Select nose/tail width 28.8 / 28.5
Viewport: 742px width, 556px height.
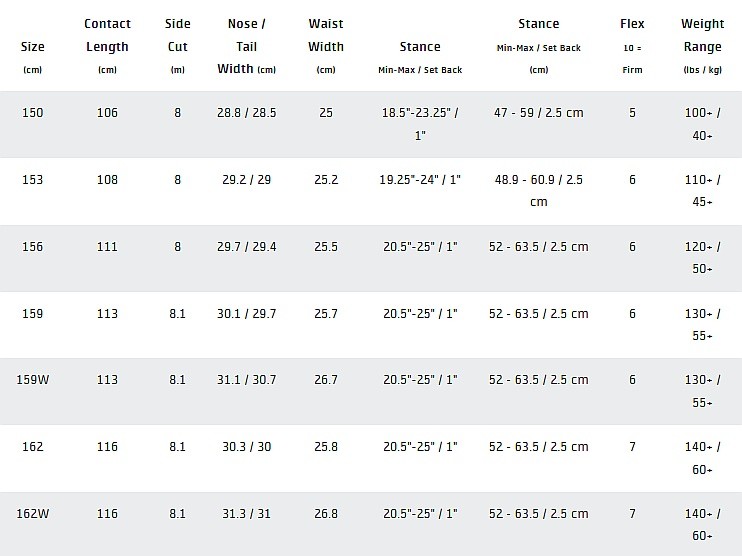click(x=246, y=113)
